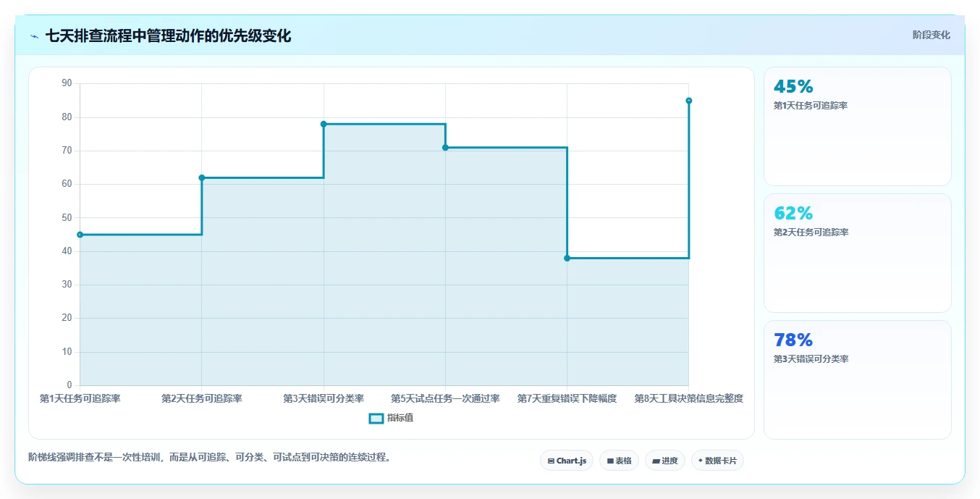Screen dimensions: 980x499
Task: Select the 进度 tag button
Action: click(x=665, y=461)
